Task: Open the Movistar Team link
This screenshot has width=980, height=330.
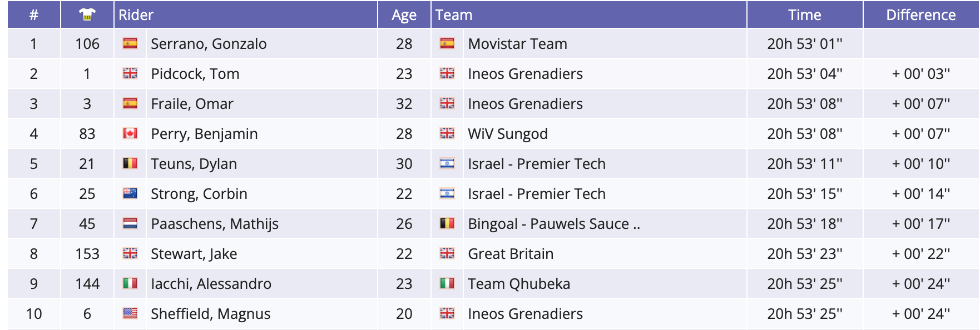Action: point(517,44)
